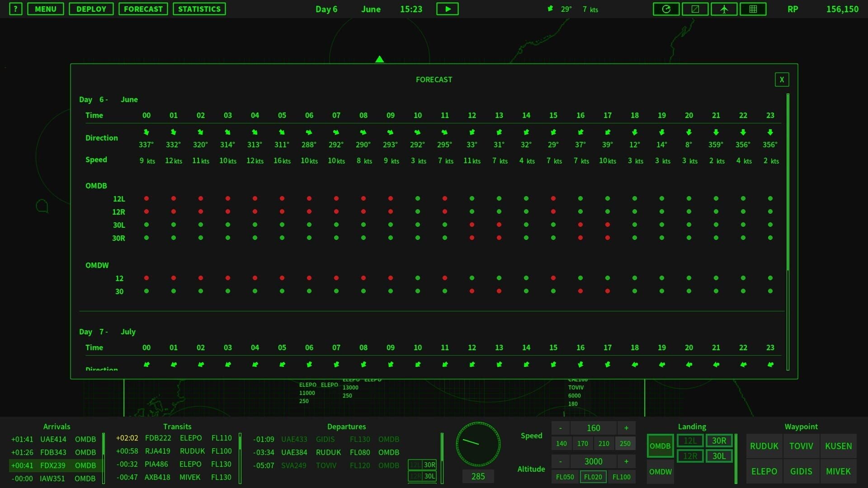Toggle the map display icon next to refresh
Screen dimensions: 868x488
[x=695, y=9]
